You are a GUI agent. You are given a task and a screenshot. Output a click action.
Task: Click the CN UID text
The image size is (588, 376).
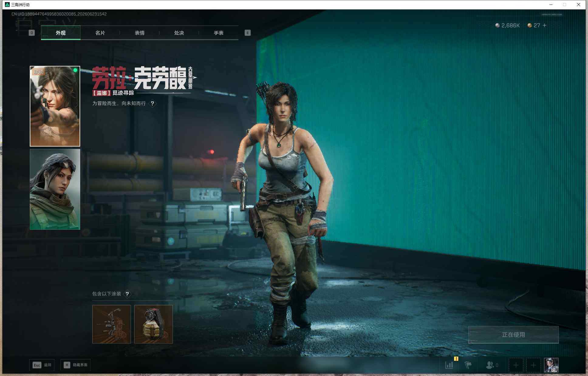[59, 14]
